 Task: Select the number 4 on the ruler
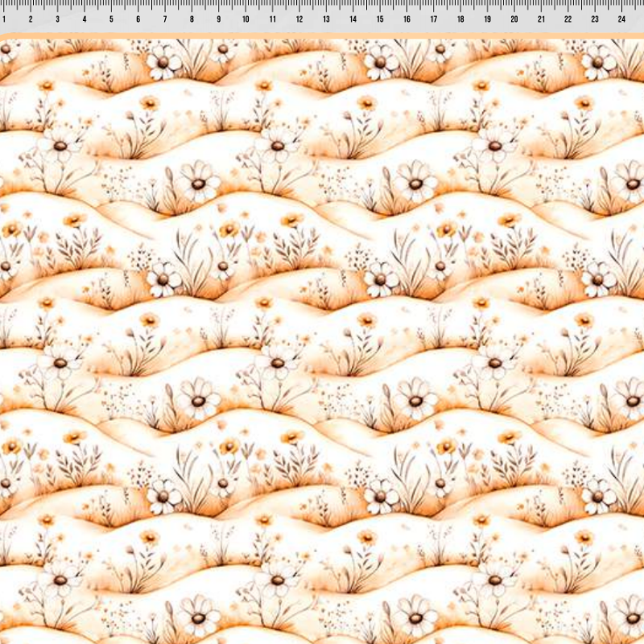pyautogui.click(x=85, y=19)
